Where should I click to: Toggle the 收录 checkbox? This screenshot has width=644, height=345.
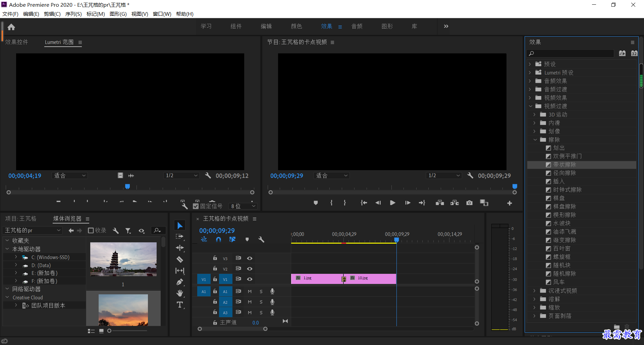(91, 230)
